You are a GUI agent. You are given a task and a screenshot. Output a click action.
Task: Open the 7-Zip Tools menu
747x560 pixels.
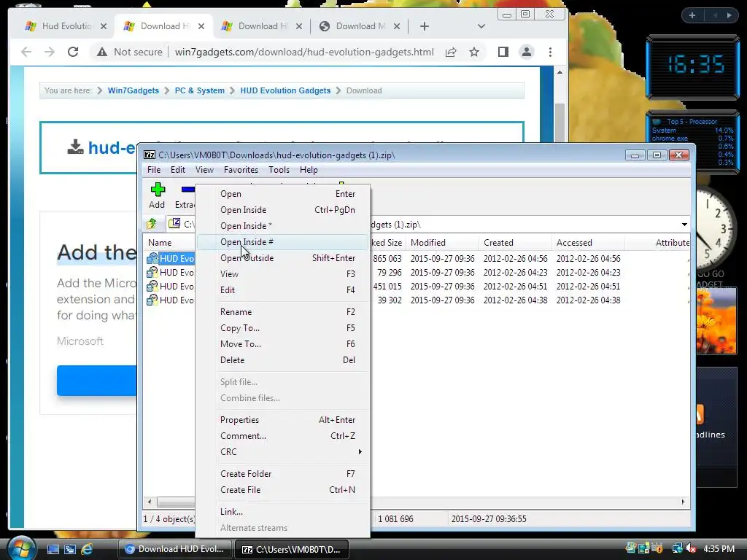pos(279,169)
